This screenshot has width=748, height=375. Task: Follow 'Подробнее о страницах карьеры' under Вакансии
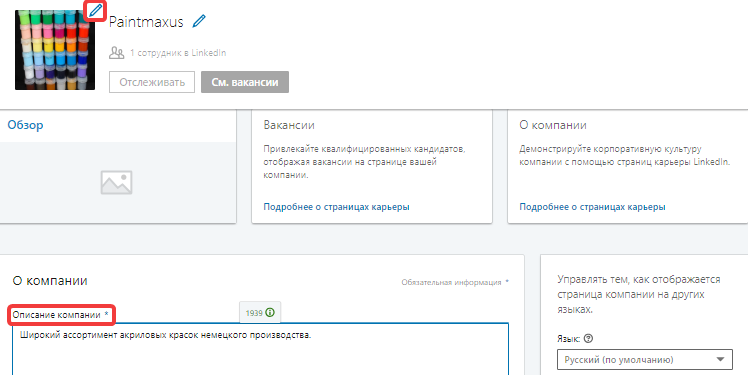point(336,207)
